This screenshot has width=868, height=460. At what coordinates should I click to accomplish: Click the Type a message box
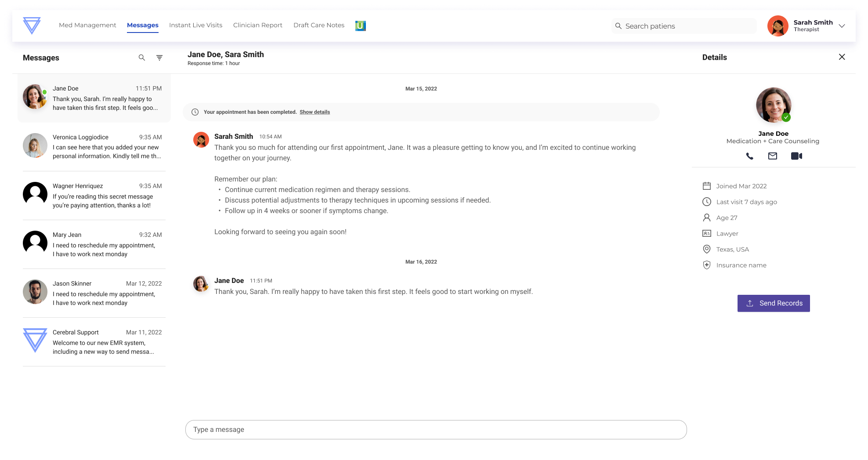tap(436, 430)
